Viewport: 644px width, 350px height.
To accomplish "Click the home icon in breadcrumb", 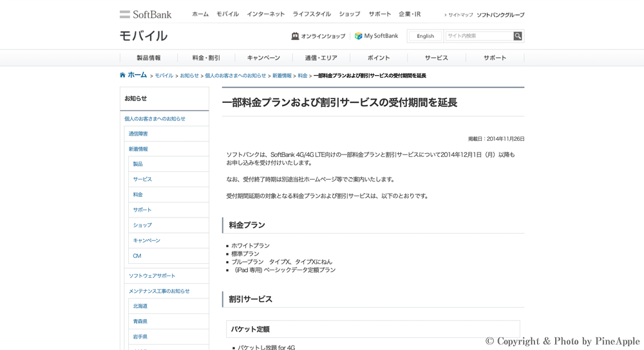I will (x=123, y=75).
